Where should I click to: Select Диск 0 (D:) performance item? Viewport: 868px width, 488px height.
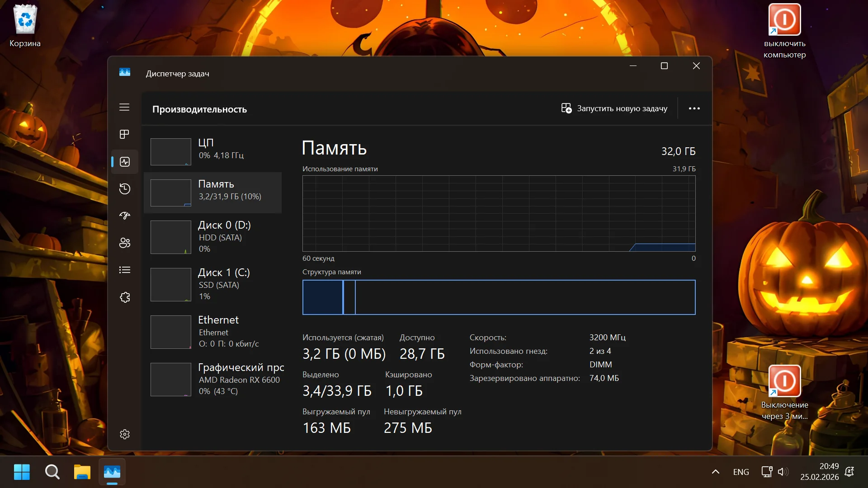point(212,237)
